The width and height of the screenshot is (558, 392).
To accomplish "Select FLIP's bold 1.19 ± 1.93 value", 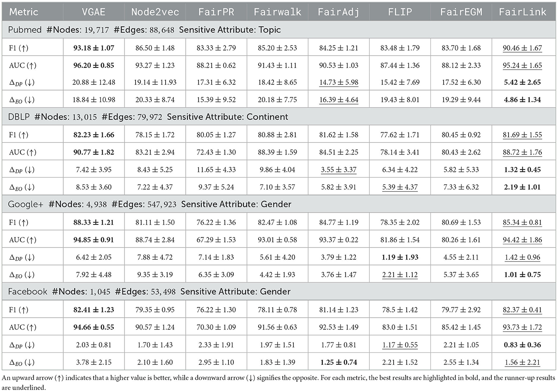I will 400,257.
